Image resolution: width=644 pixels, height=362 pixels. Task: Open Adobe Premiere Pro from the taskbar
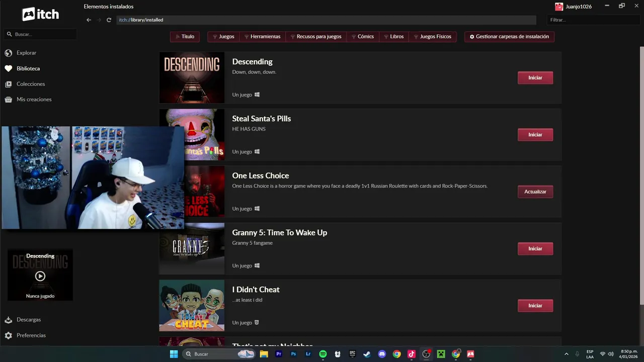pyautogui.click(x=279, y=354)
